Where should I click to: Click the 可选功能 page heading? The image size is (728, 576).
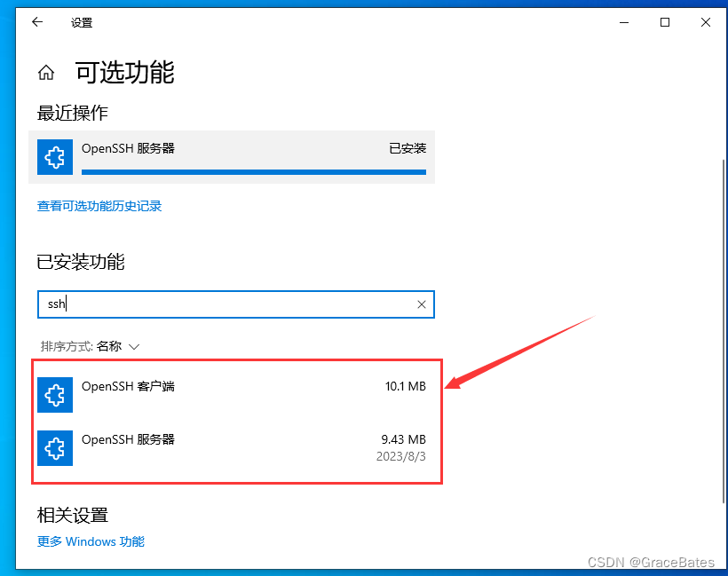[125, 73]
